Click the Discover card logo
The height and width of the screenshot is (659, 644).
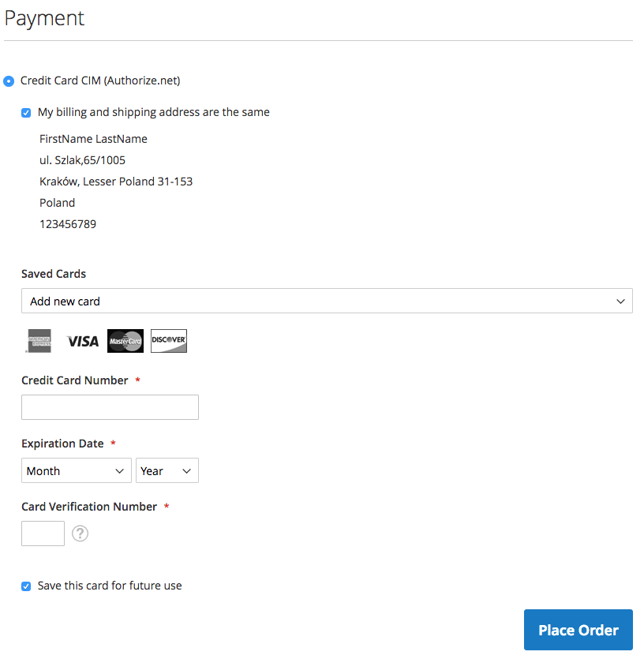pos(169,341)
